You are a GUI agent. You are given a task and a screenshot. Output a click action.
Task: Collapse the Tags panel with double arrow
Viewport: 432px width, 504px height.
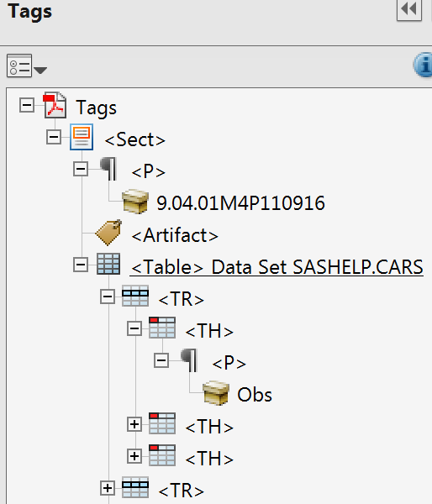pos(409,9)
